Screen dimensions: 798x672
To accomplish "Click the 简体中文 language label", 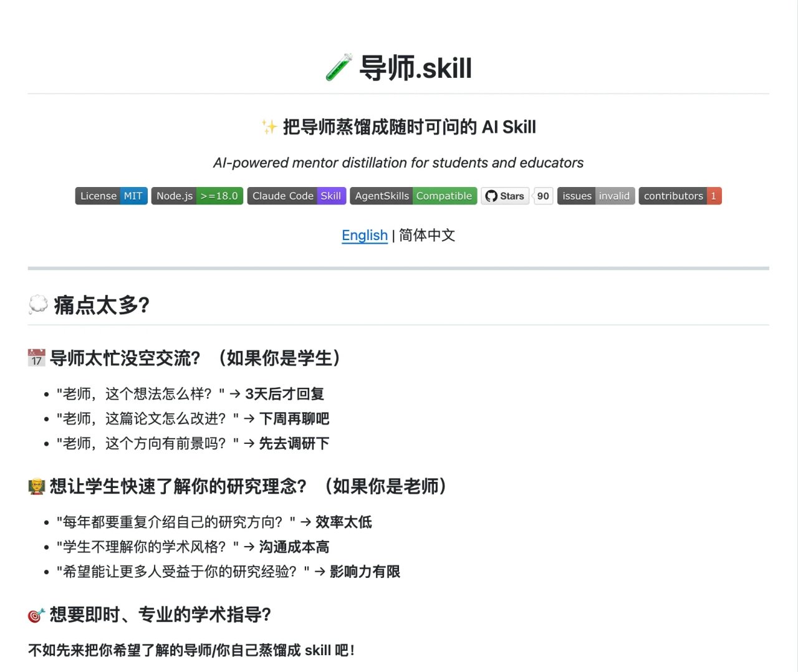I will pos(427,236).
